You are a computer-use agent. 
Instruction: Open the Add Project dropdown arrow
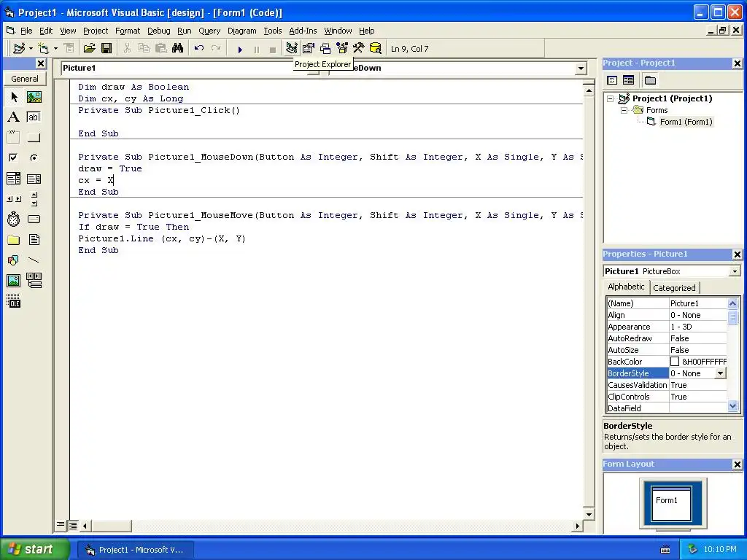[x=31, y=49]
